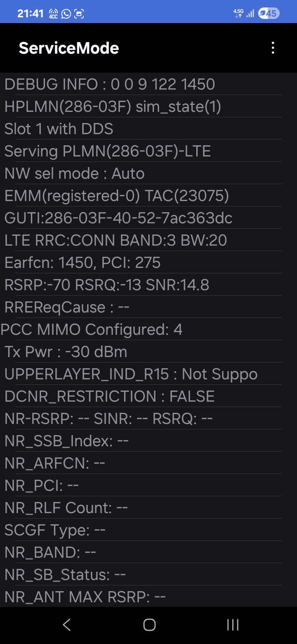Select the RSRP:-70 RSRQ:-13 SNR row
The width and height of the screenshot is (297, 644).
(x=141, y=285)
